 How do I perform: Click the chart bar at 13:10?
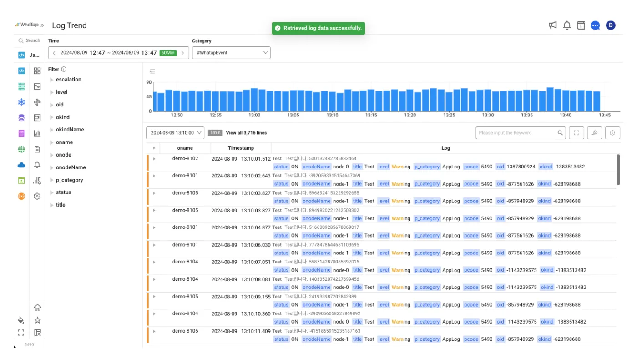[x=333, y=101]
